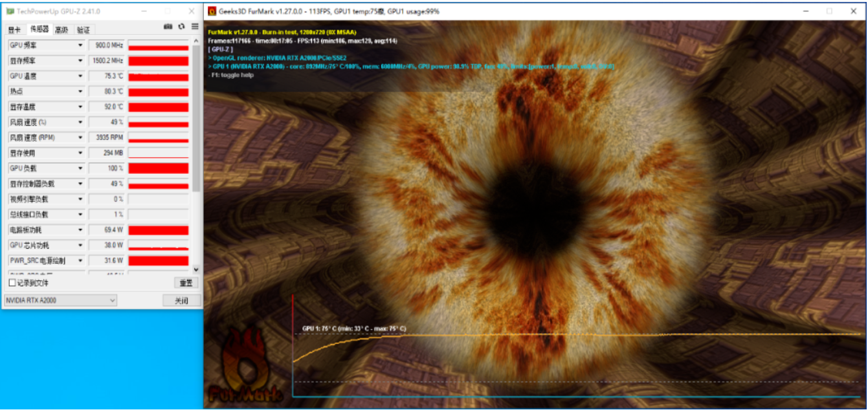This screenshot has width=868, height=412.
Task: Click the TechPowerUp GPU-Z 2.41.0 title text
Action: click(59, 12)
